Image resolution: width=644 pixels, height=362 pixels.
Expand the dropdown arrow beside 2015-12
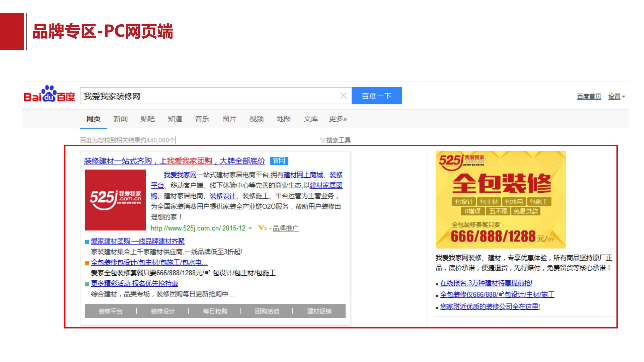click(250, 229)
